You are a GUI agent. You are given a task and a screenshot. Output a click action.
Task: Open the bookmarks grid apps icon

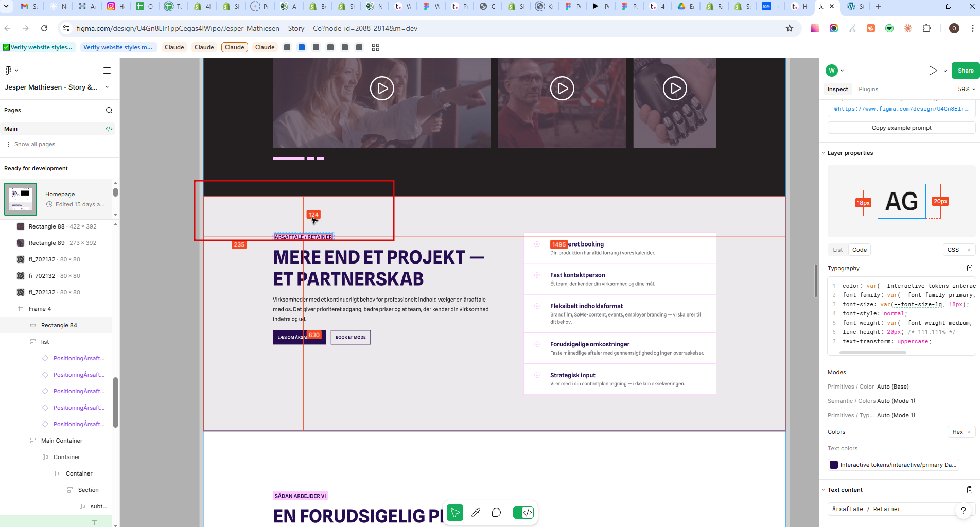(376, 47)
